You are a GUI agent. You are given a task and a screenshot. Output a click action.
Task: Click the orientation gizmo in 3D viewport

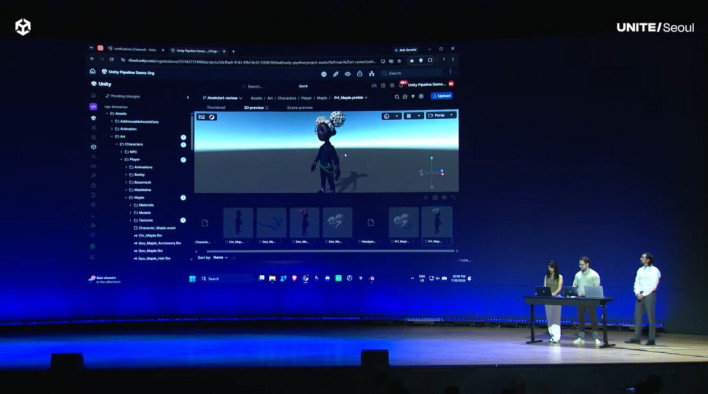coord(432,172)
